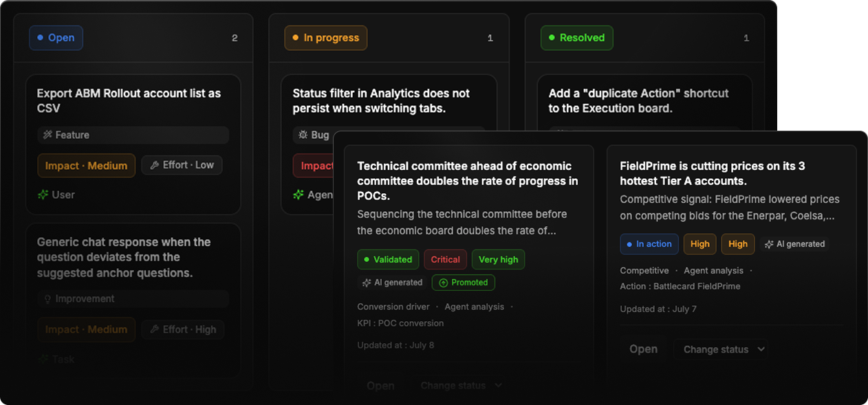The image size is (868, 405).
Task: Click the sparkle icon next to User
Action: (x=43, y=195)
